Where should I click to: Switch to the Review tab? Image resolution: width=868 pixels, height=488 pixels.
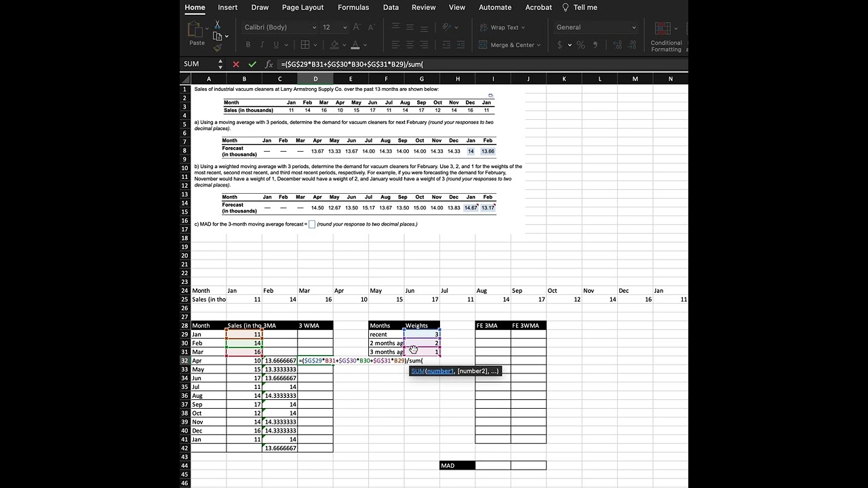point(424,7)
